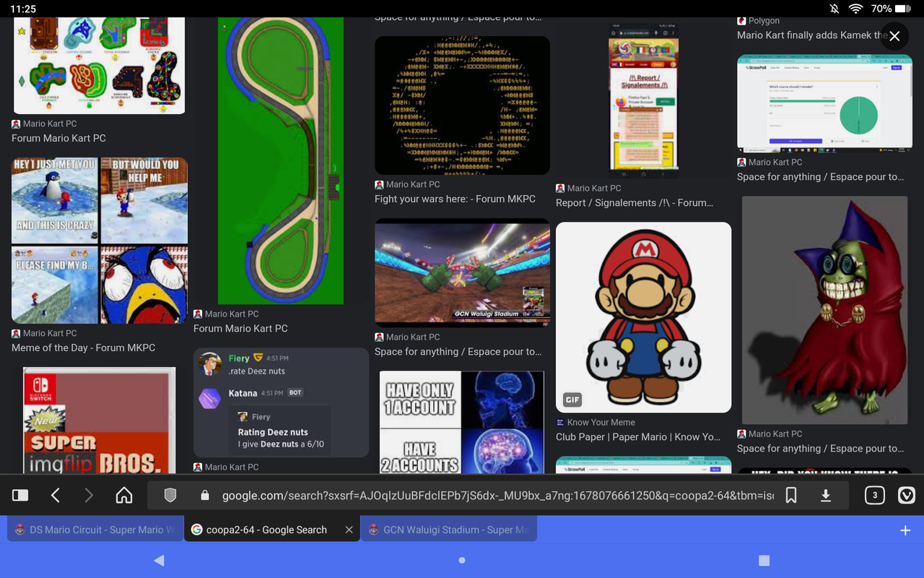Tap the padlock site security icon
Screen dimensions: 924x578
point(205,496)
